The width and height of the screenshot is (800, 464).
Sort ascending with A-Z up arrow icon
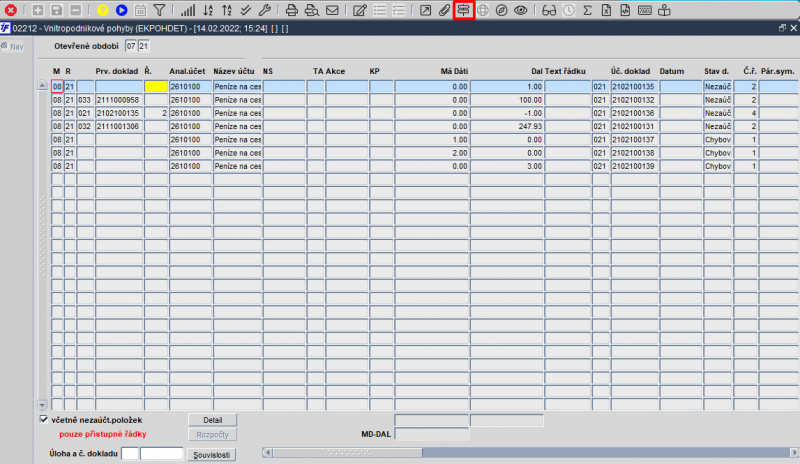coord(227,10)
